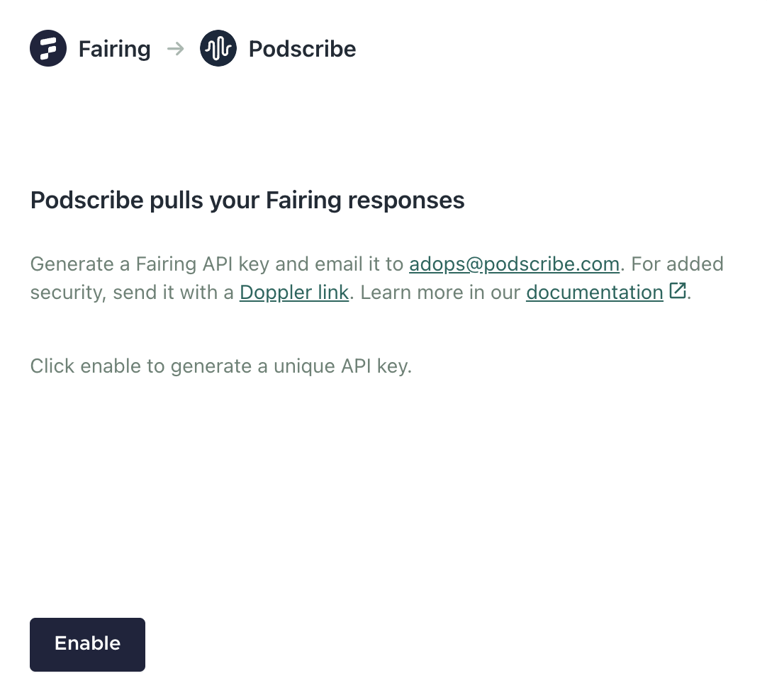Click the Fairing name in the header

click(x=114, y=49)
